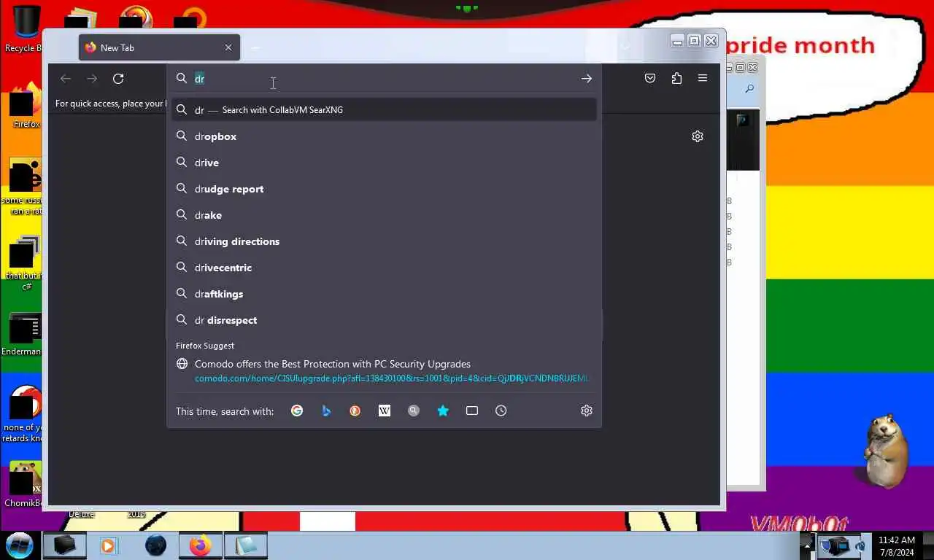Image resolution: width=934 pixels, height=560 pixels.
Task: Reload the page with the refresh icon
Action: pos(118,79)
